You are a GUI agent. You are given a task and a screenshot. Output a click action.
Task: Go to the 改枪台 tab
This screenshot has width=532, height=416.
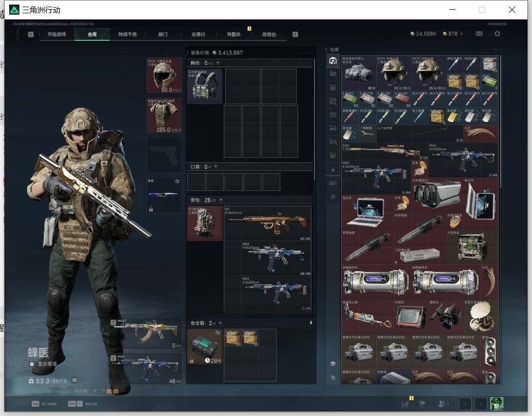pyautogui.click(x=269, y=34)
